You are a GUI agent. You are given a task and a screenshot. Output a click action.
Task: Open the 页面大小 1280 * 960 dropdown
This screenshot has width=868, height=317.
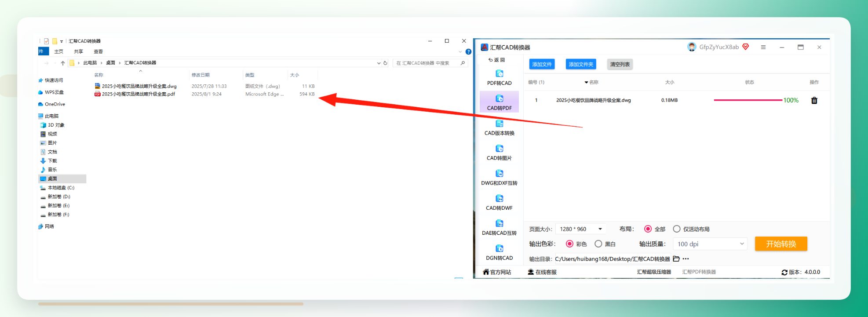point(581,229)
